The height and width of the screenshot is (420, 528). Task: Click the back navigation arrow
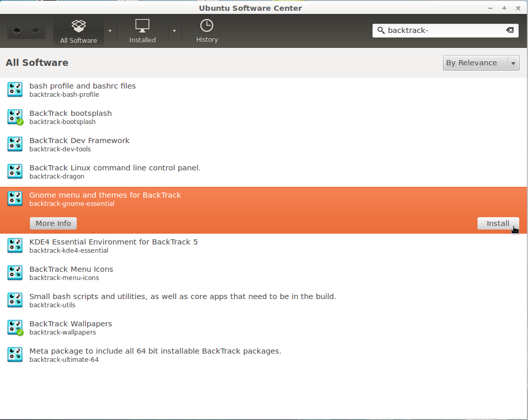click(16, 30)
